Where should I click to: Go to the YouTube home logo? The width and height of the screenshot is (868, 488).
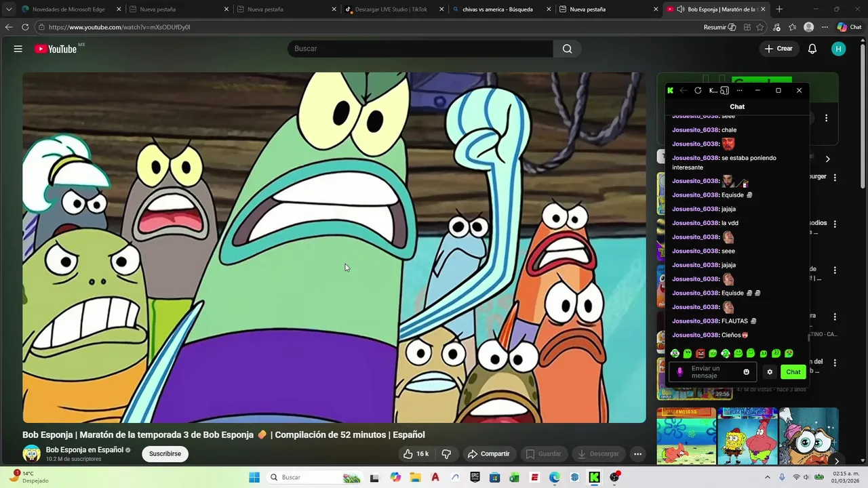click(56, 49)
